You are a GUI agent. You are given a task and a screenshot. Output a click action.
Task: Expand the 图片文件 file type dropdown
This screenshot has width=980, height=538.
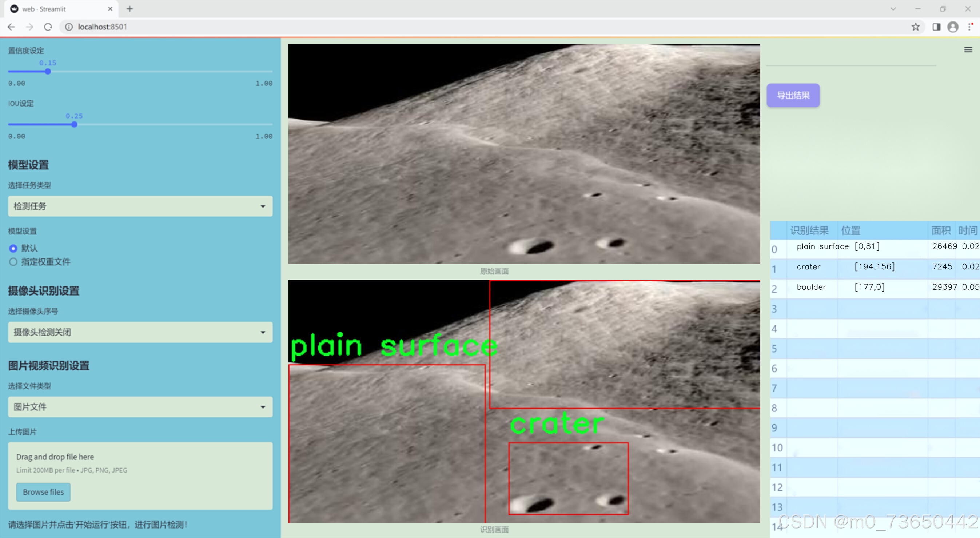(140, 407)
